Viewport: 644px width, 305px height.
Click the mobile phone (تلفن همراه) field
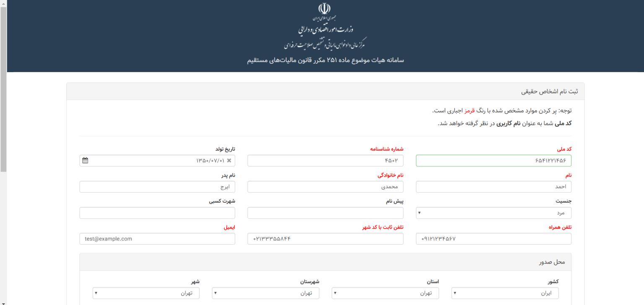pyautogui.click(x=493, y=239)
